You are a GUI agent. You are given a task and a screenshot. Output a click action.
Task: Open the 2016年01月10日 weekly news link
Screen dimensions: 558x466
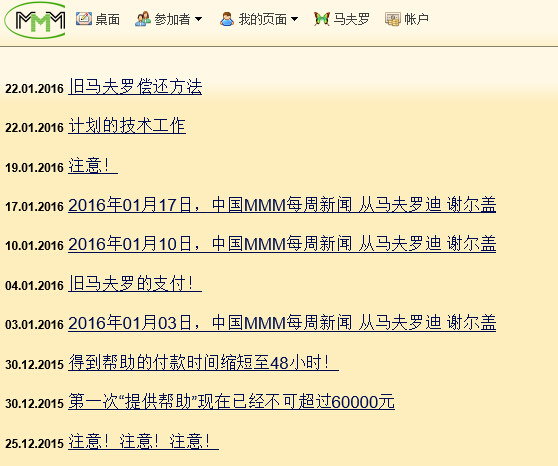click(282, 244)
